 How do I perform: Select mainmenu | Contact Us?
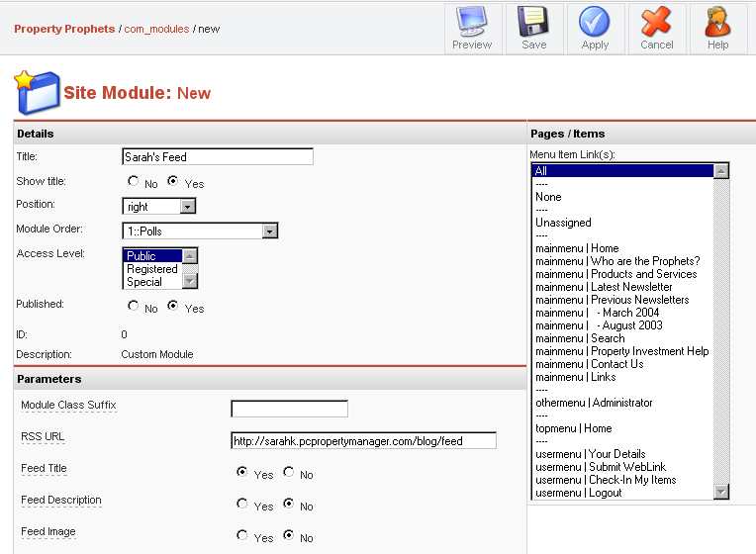tap(623, 364)
